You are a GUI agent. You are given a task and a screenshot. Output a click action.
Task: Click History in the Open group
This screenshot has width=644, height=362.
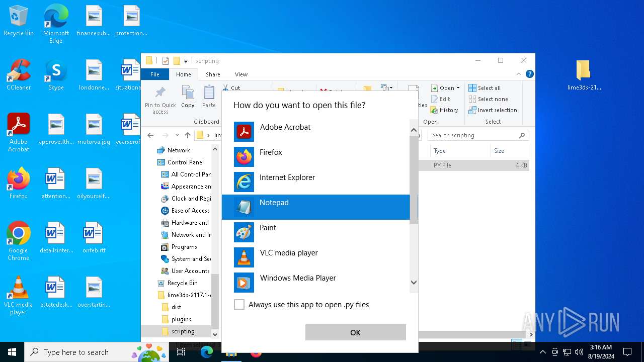coord(444,110)
